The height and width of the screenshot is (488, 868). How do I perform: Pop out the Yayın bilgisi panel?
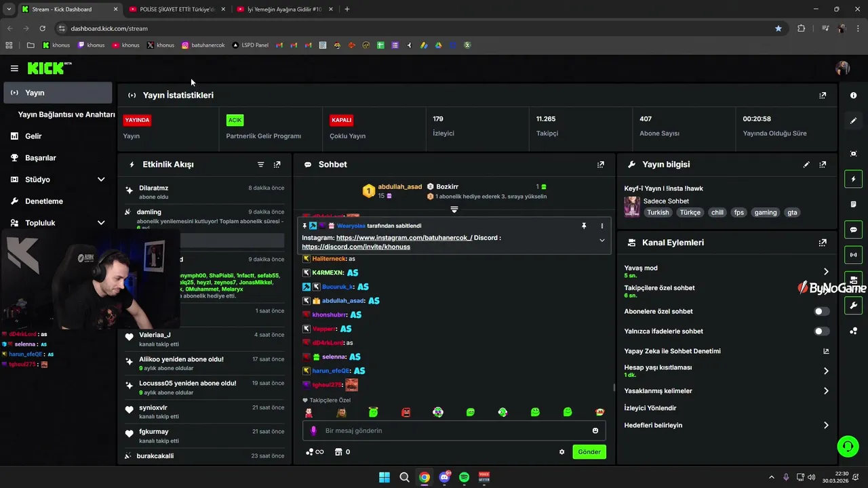(x=823, y=165)
